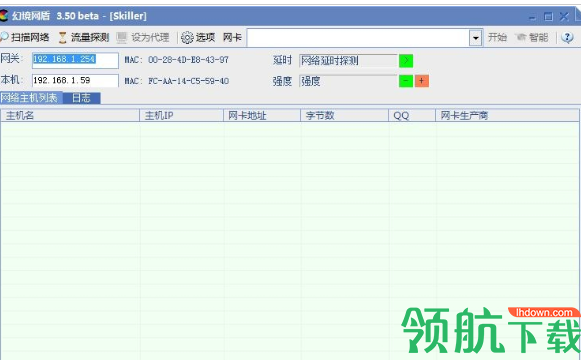Sort by 主机名 column header

click(x=70, y=116)
